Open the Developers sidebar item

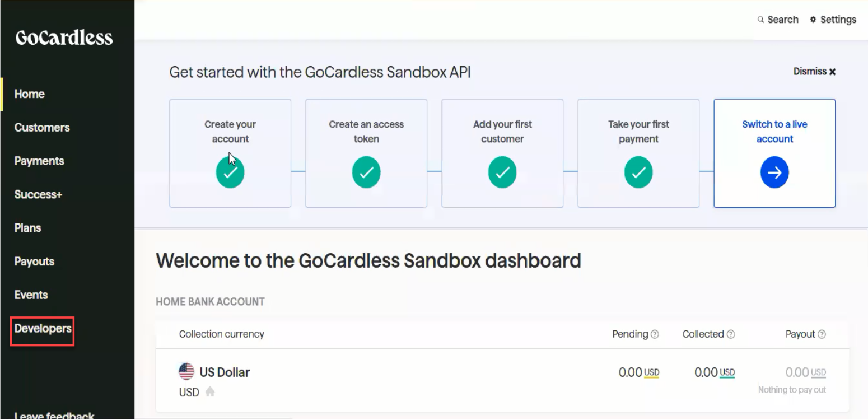point(43,329)
